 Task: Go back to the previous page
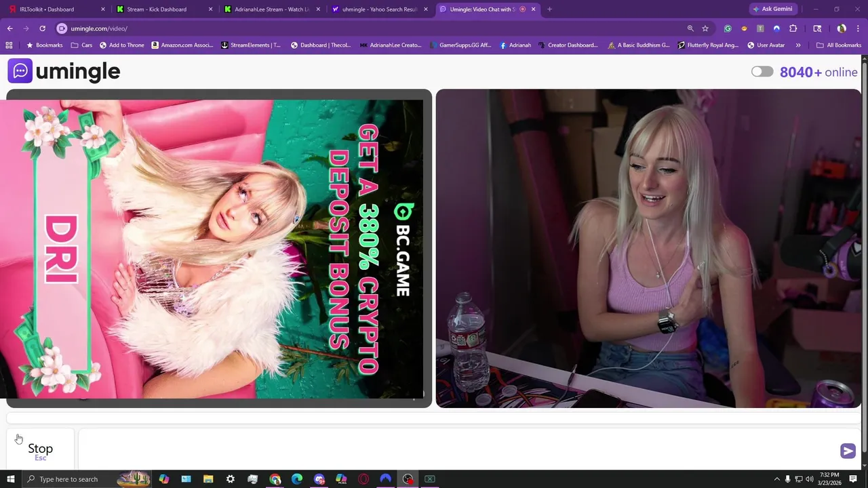point(9,28)
